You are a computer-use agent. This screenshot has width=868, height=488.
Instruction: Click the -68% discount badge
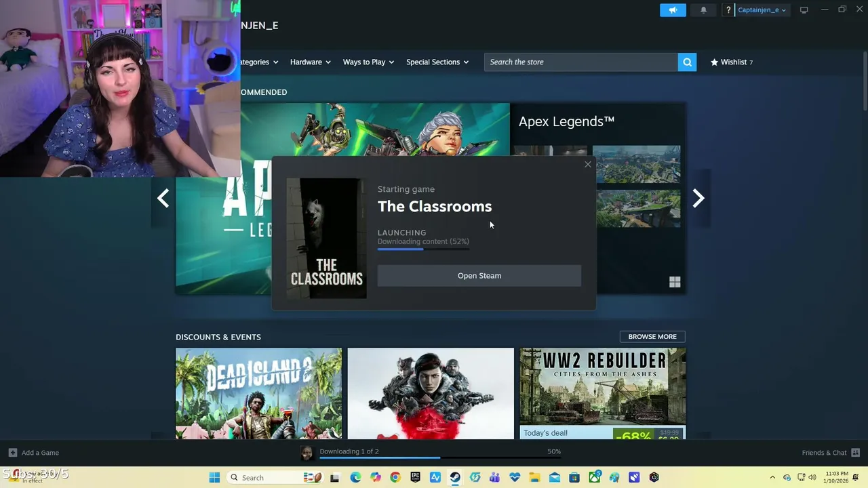(633, 434)
